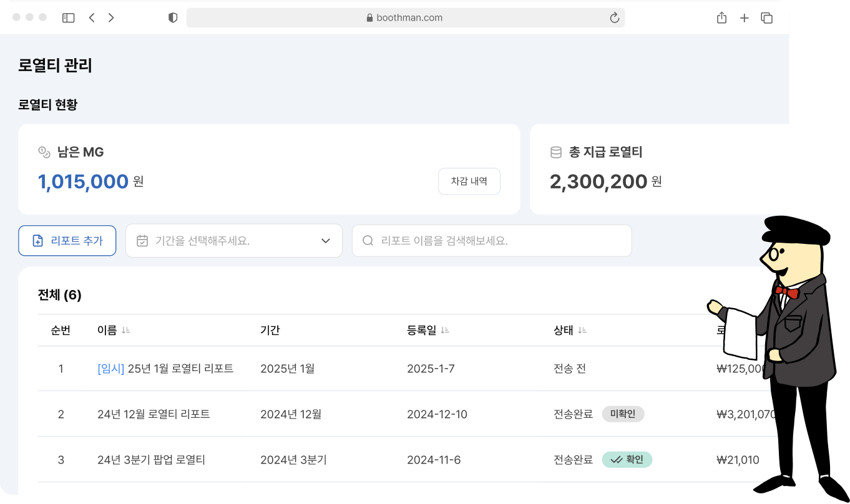Show the tab overview icon
Screen dimensions: 850x504
coord(766,18)
